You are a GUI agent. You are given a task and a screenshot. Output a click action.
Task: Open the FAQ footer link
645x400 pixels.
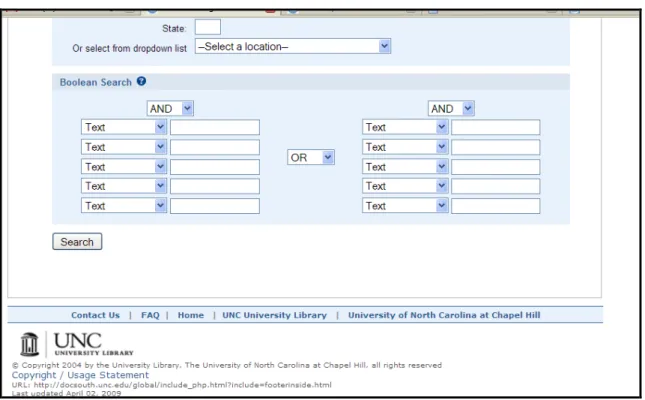(150, 315)
